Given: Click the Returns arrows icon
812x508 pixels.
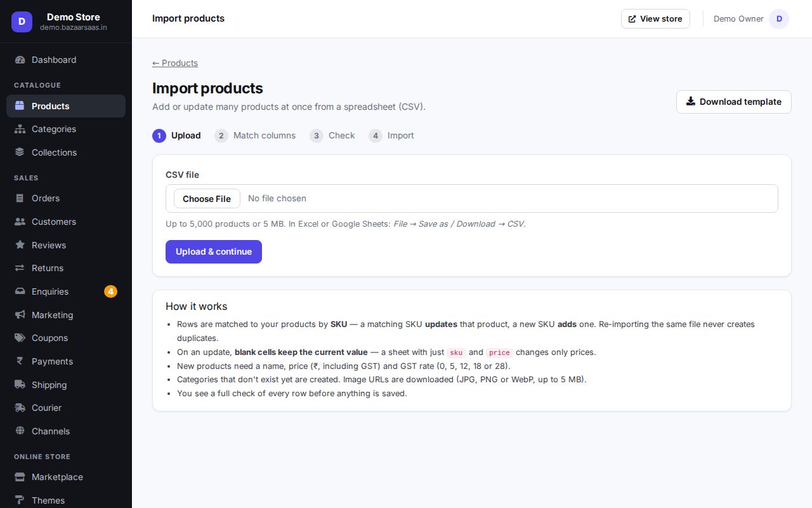Looking at the screenshot, I should (20, 268).
